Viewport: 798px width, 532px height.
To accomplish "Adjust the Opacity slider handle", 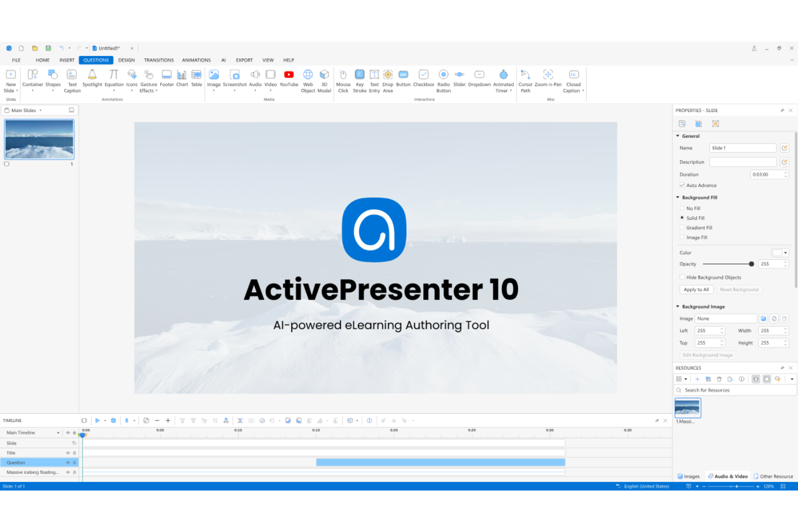I will [x=752, y=264].
